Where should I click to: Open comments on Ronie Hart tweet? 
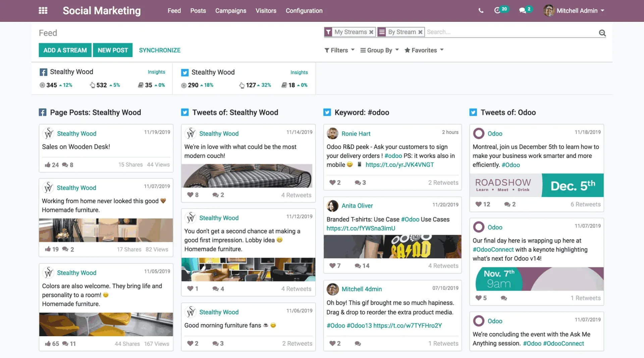[358, 183]
